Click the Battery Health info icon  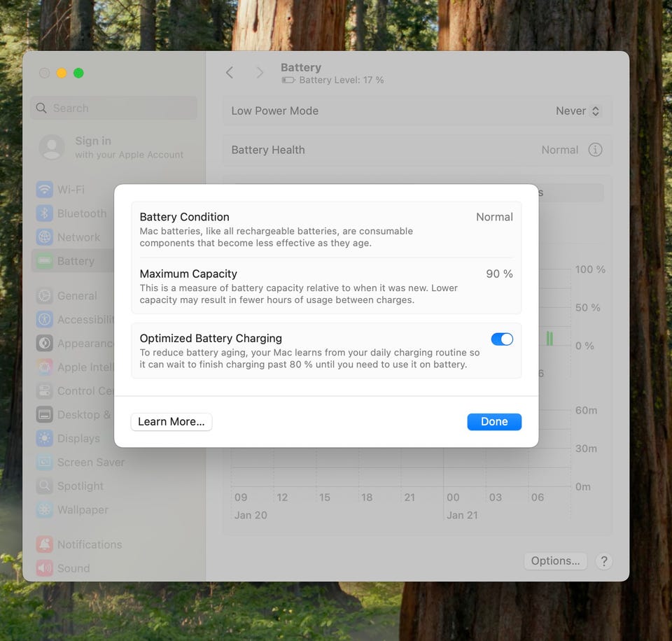click(x=595, y=150)
